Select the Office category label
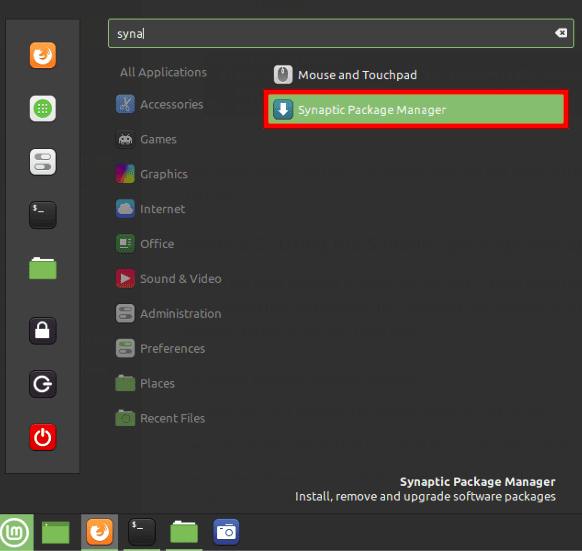 click(157, 244)
